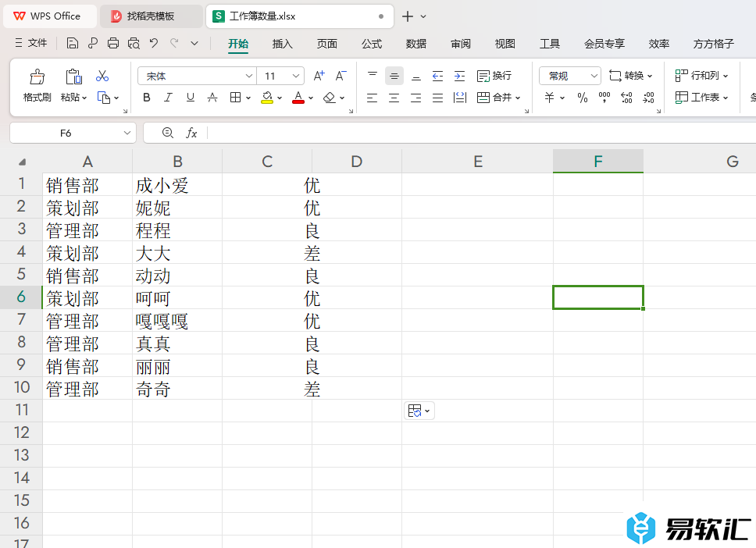Apply red font color
Viewport: 756px width, 548px height.
click(298, 98)
